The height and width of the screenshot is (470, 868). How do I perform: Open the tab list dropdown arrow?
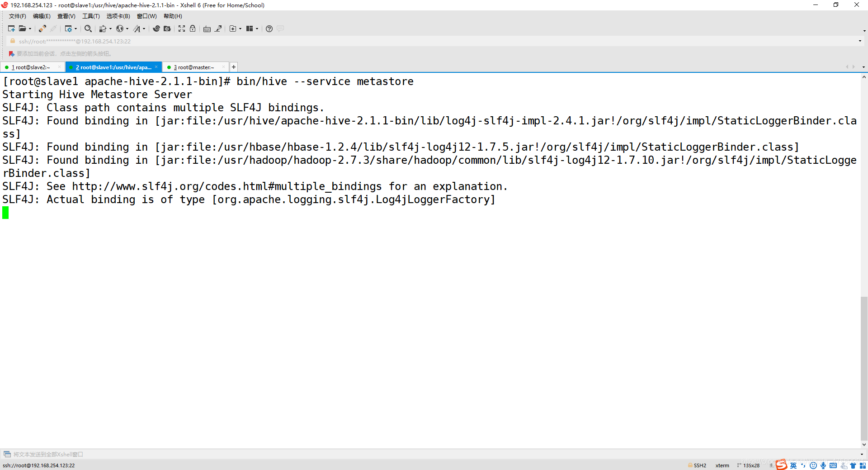863,67
